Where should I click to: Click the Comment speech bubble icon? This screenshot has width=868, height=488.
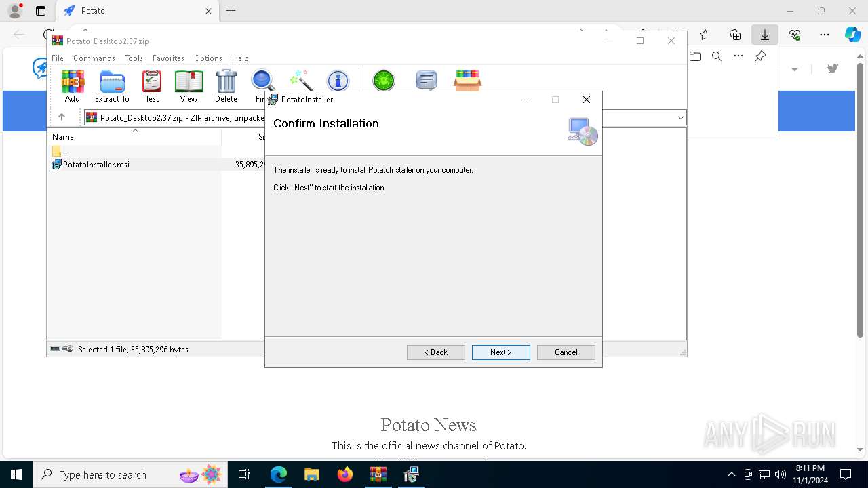click(426, 81)
